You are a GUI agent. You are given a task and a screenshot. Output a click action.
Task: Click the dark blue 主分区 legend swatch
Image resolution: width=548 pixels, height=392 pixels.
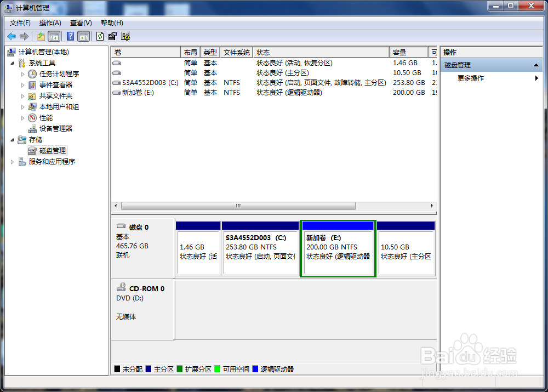tap(149, 369)
